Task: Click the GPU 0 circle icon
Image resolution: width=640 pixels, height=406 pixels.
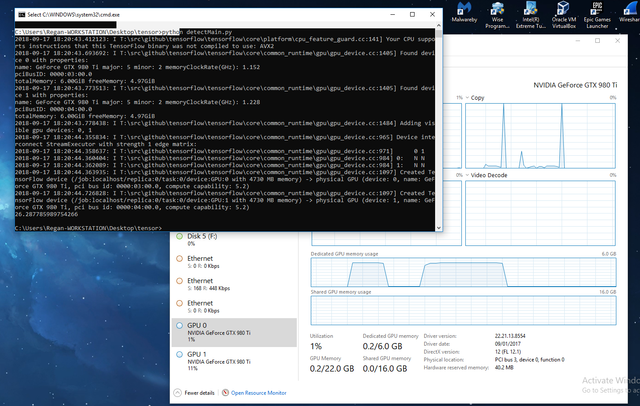Action: coord(179,325)
